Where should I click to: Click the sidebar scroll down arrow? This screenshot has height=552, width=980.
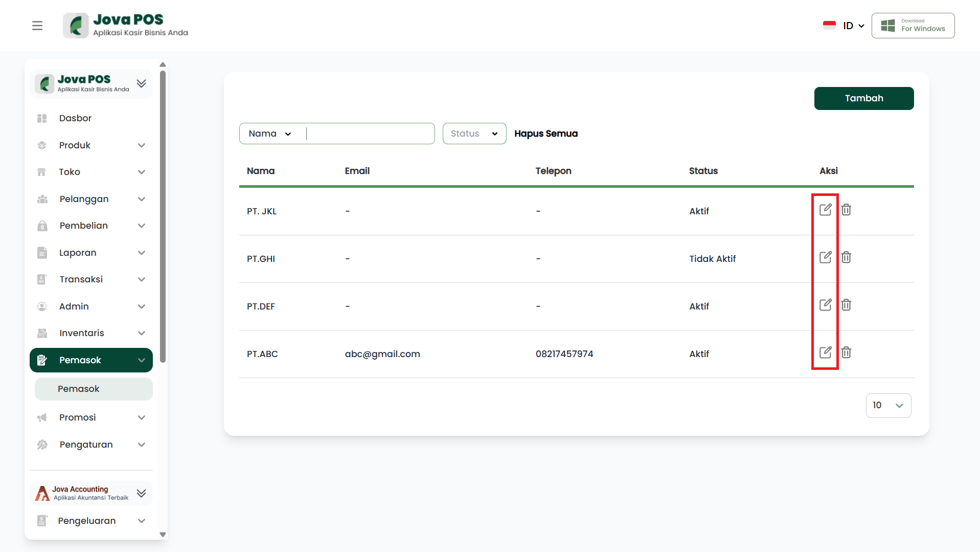(x=163, y=535)
